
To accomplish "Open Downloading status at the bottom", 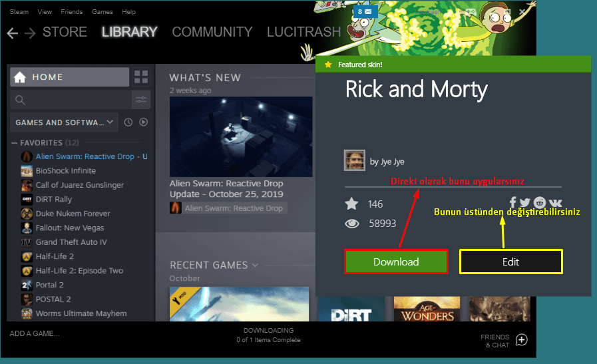I will (x=268, y=335).
